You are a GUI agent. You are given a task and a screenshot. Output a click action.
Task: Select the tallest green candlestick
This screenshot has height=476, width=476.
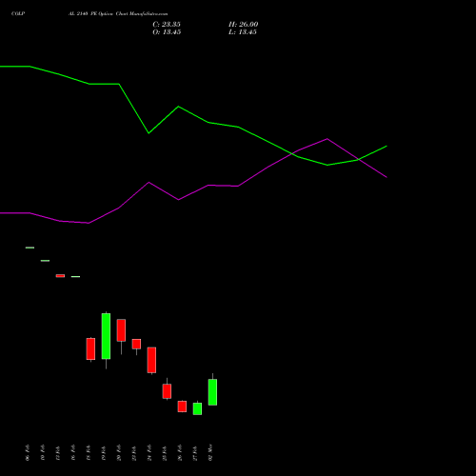[106, 336]
